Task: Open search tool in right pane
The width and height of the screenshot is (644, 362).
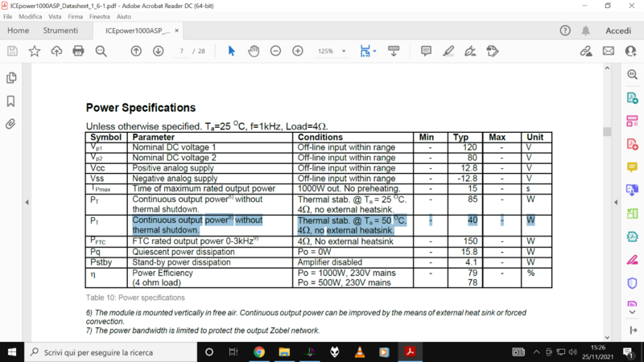Action: (633, 74)
